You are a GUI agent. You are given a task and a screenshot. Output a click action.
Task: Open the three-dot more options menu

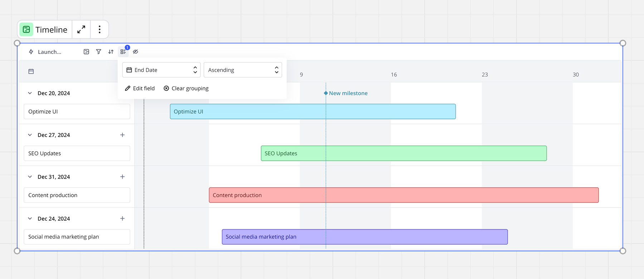coord(99,30)
